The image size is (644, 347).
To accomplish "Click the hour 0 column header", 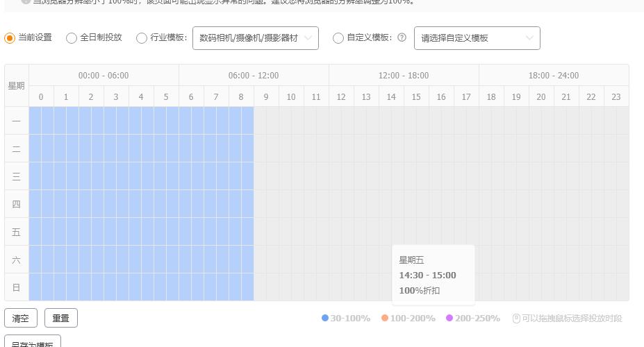I will (x=41, y=96).
